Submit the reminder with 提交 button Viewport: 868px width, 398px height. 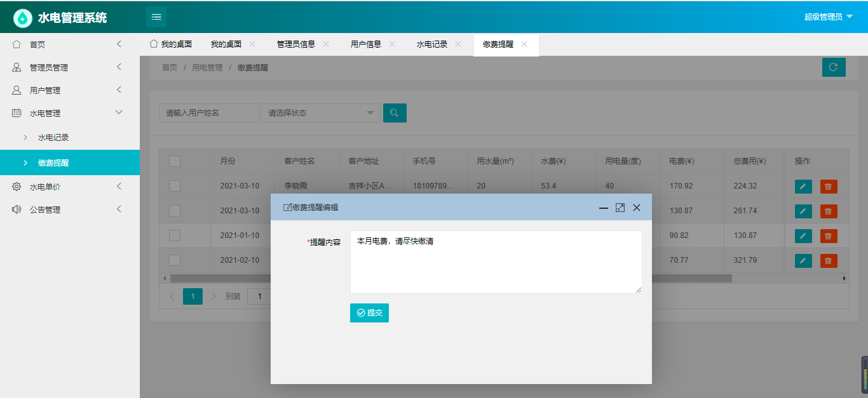369,313
